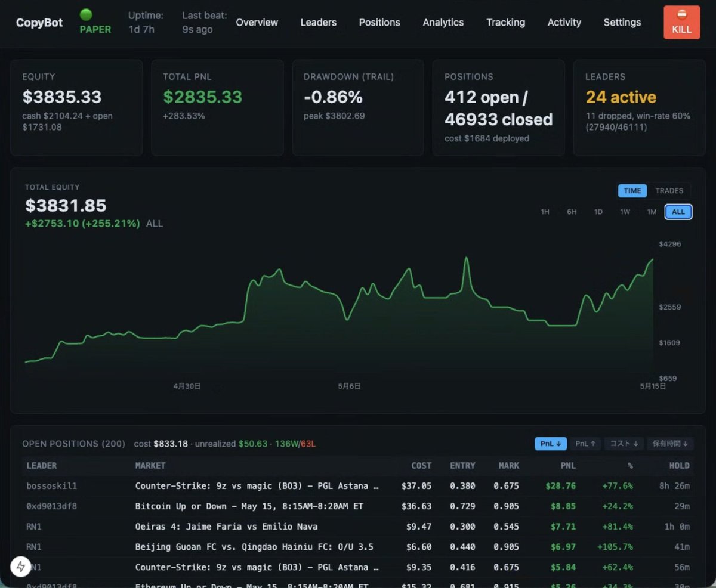Click the lightning bolt badge icon

coord(21,567)
